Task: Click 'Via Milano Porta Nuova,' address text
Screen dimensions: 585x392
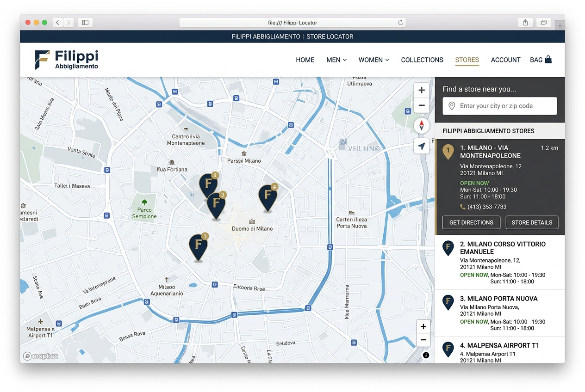Action: pos(490,307)
